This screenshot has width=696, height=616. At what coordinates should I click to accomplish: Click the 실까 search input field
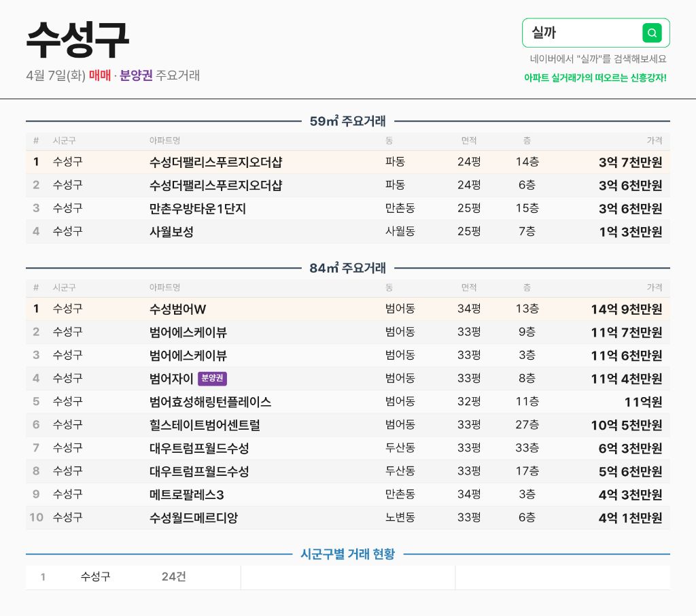[595, 33]
